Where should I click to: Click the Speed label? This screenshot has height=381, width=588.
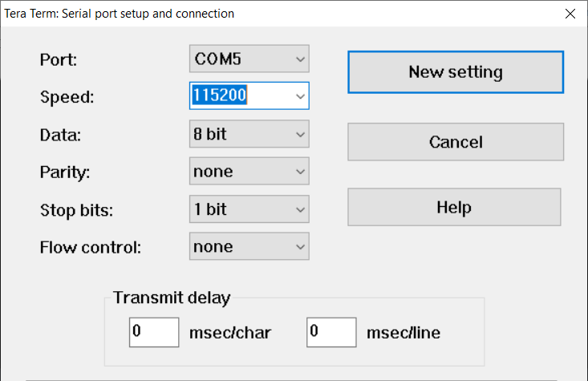(x=67, y=97)
